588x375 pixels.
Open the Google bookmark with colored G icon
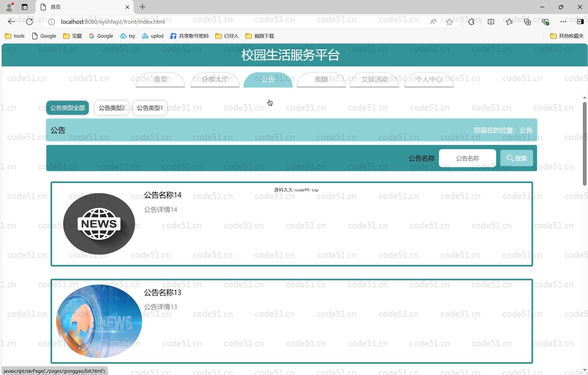[x=101, y=36]
